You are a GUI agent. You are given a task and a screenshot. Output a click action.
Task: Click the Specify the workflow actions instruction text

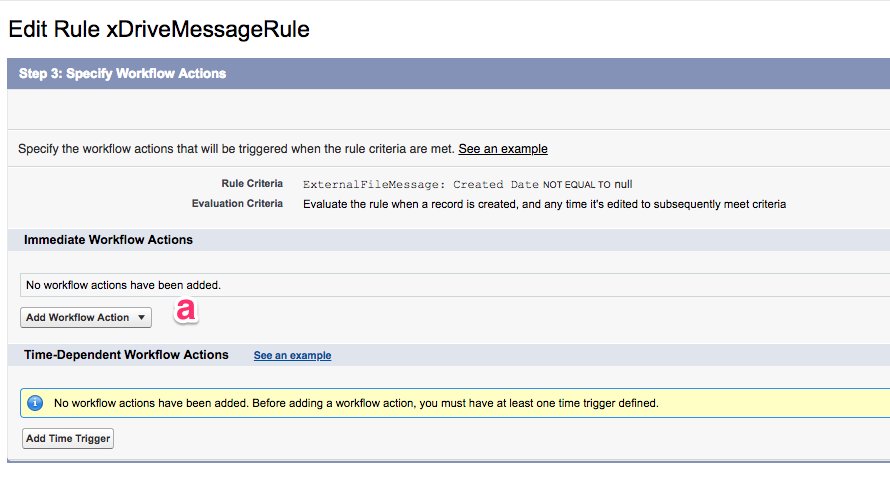pyautogui.click(x=236, y=149)
